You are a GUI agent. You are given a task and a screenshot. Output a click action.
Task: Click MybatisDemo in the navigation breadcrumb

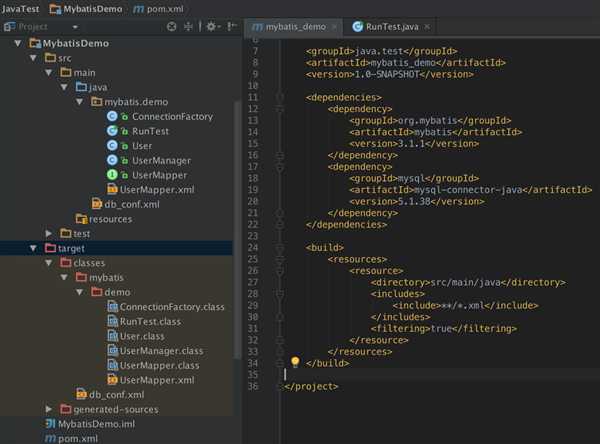click(x=94, y=8)
